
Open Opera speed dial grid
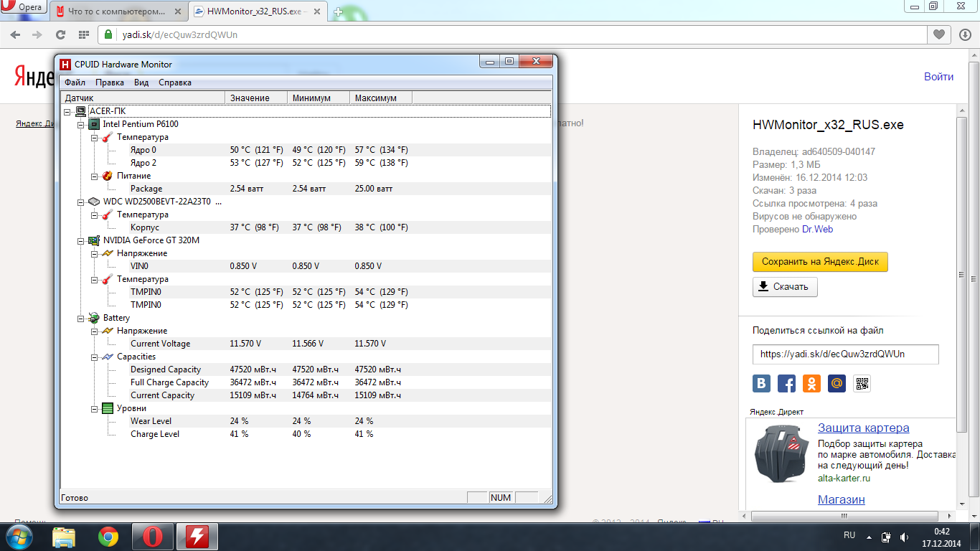pyautogui.click(x=84, y=34)
